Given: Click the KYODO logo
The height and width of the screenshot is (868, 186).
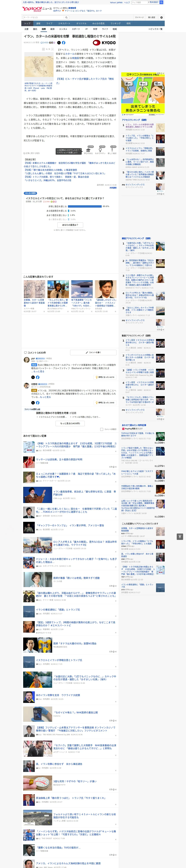Looking at the screenshot, I should 104,43.
